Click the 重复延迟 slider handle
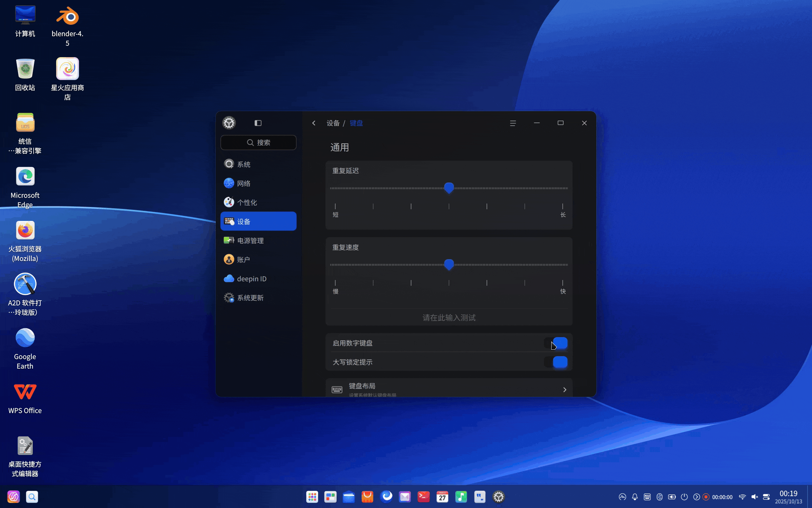 tap(449, 188)
